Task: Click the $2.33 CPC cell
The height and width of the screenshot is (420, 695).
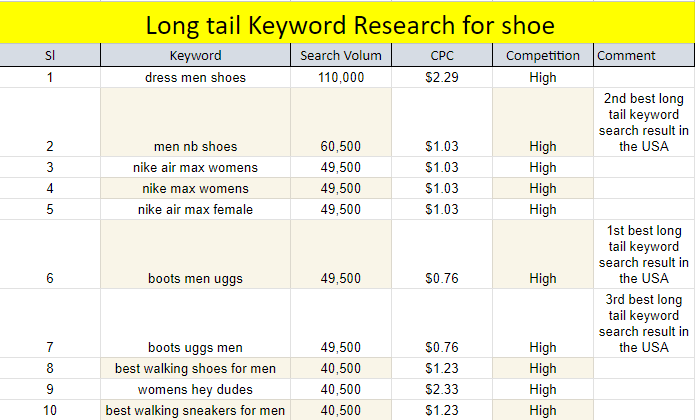Action: 441,390
